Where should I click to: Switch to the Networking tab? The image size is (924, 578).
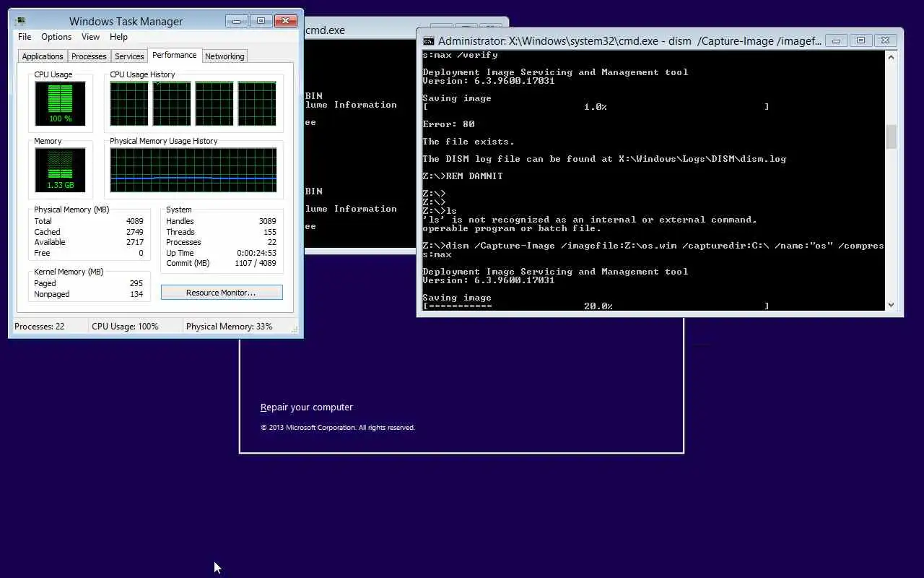pos(225,56)
